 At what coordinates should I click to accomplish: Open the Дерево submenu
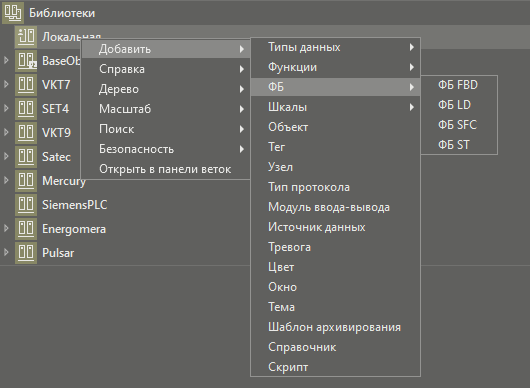tap(166, 89)
